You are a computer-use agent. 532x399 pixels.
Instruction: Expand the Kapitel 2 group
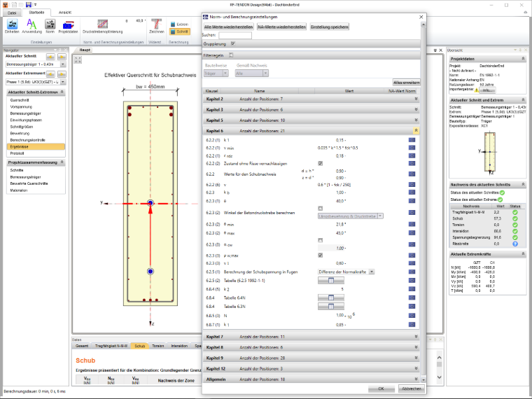(x=416, y=99)
